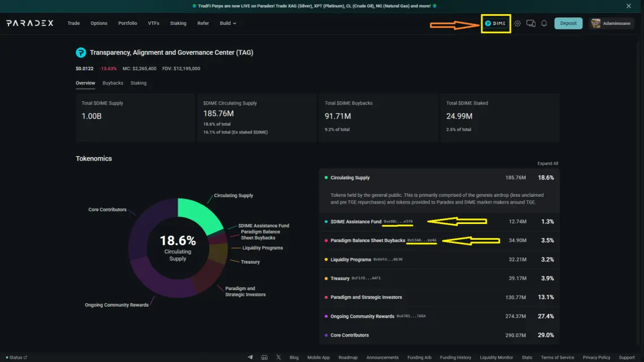Expand Paradigm and Strategic Investors row

pos(440,298)
